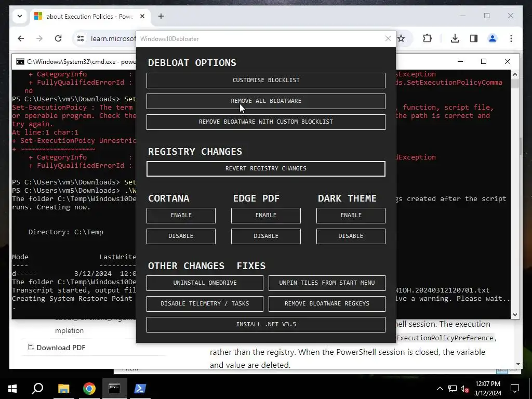
Task: Click Customise Blocklist button
Action: 265,81
